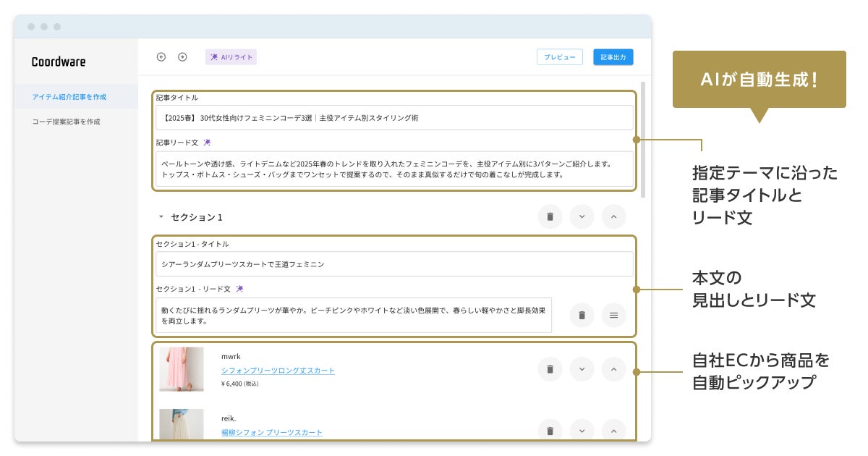
Task: Click the ¥ 6,400 price text
Action: [239, 384]
